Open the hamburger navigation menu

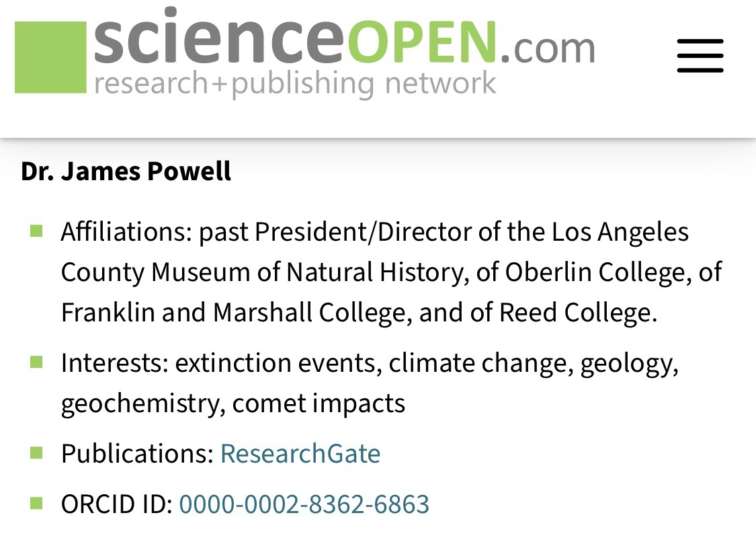point(700,55)
